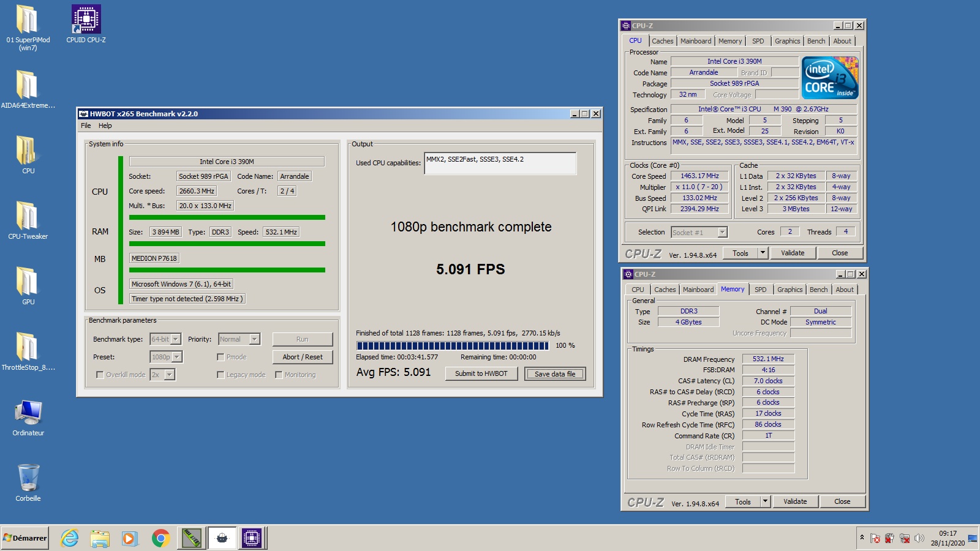Switch to Memory tab in upper CPU-Z
The image size is (980, 551).
(730, 41)
